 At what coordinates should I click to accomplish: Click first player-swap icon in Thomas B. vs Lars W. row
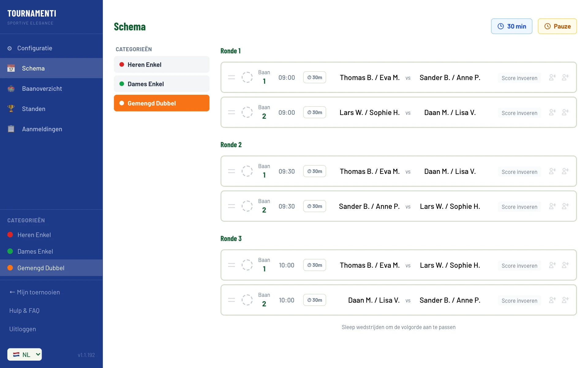tap(552, 265)
